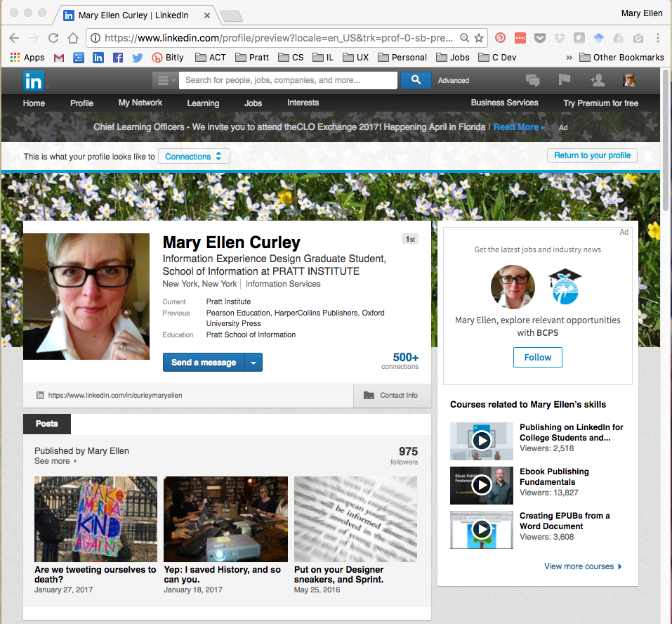This screenshot has height=624, width=672.
Task: Open the Interests nav item
Action: (x=303, y=103)
